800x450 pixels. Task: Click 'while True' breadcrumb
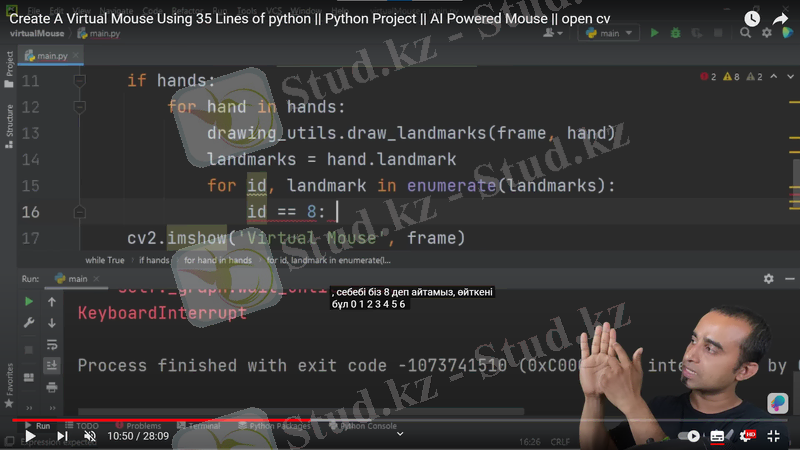(105, 260)
